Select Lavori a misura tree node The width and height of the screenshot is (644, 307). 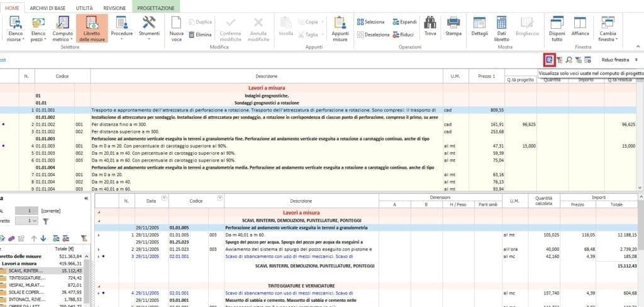coord(19,264)
